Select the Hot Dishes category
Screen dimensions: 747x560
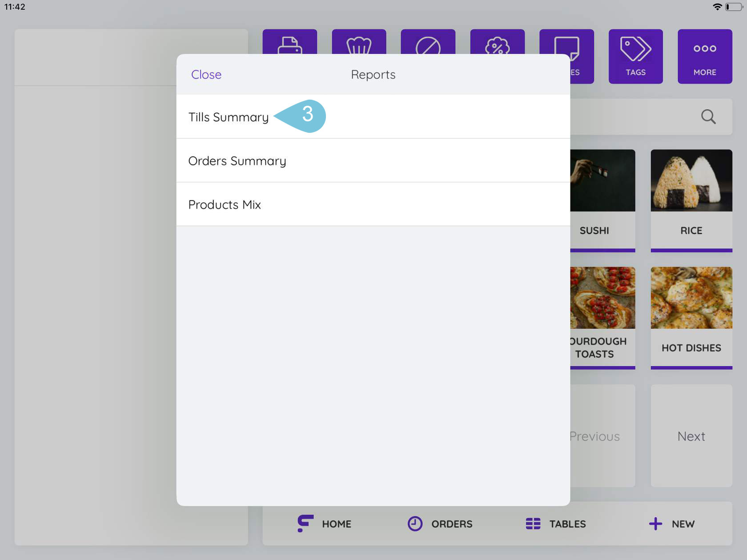tap(691, 318)
